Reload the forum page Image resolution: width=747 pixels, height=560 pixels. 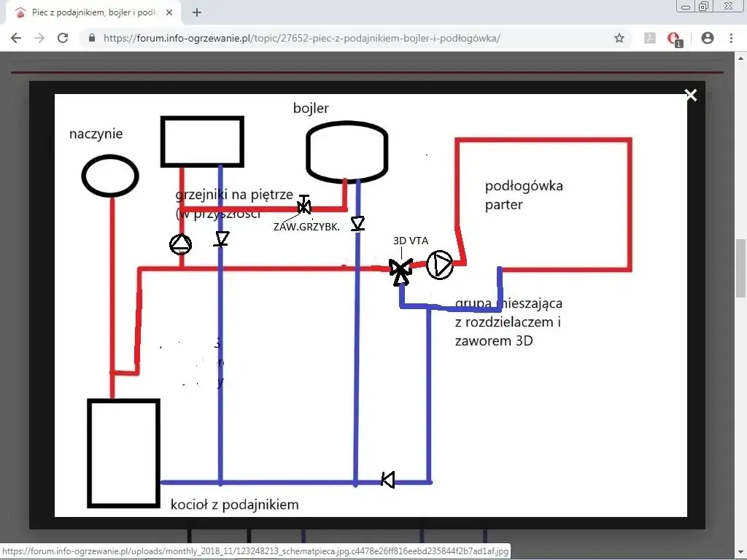63,38
